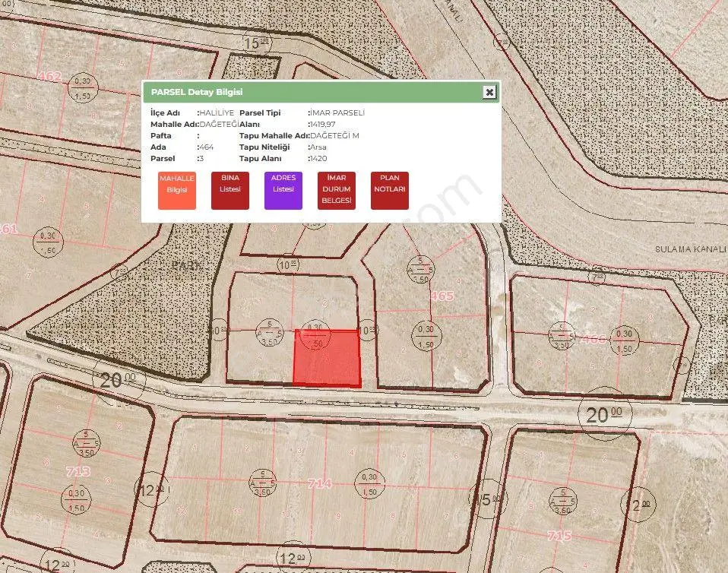Select block 715 label on map
The image size is (728, 573).
click(559, 536)
